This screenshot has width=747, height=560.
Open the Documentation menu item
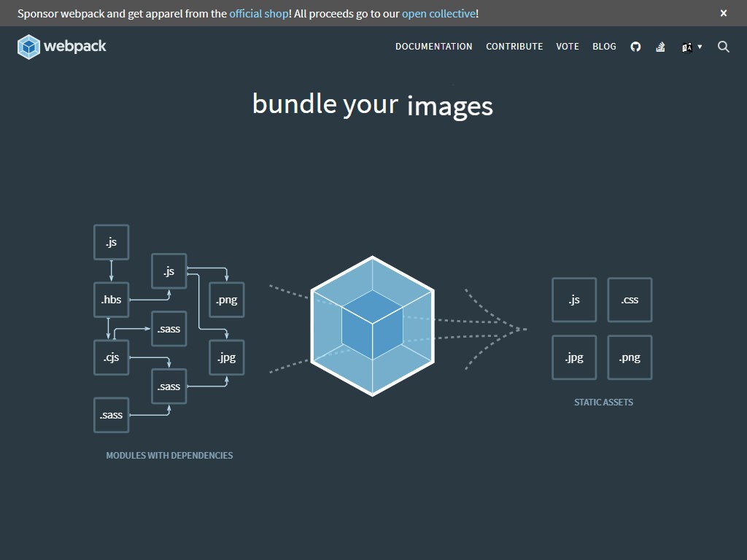coord(433,47)
